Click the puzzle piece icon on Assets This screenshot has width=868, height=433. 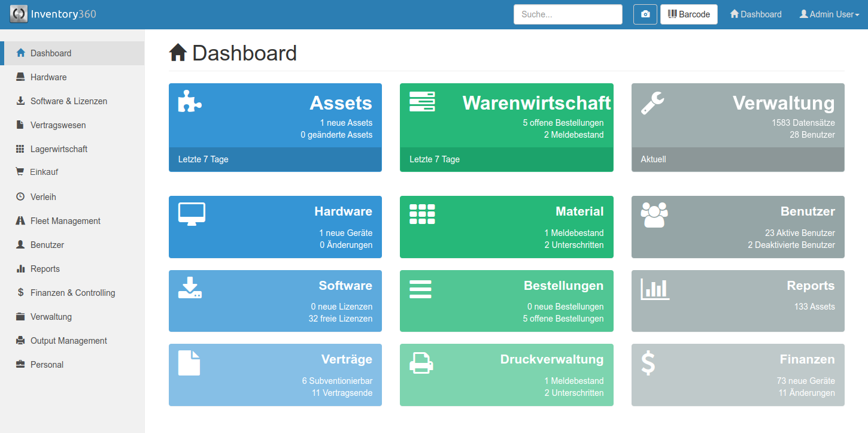pos(190,101)
